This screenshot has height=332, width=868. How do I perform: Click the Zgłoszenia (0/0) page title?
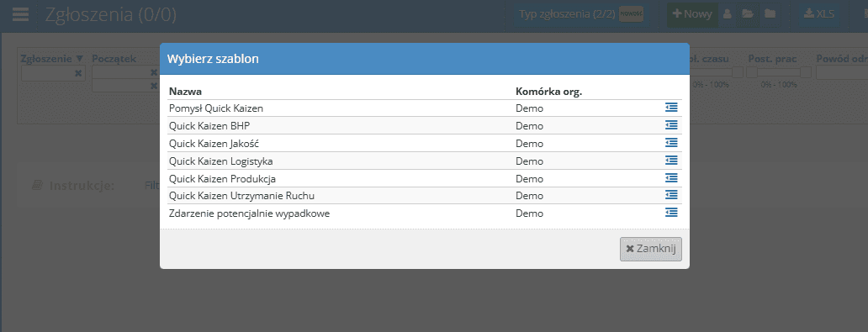pyautogui.click(x=111, y=14)
